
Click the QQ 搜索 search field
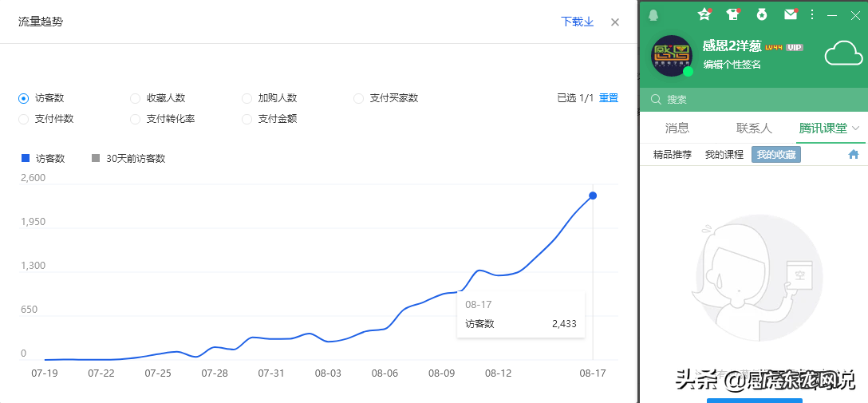[x=753, y=100]
